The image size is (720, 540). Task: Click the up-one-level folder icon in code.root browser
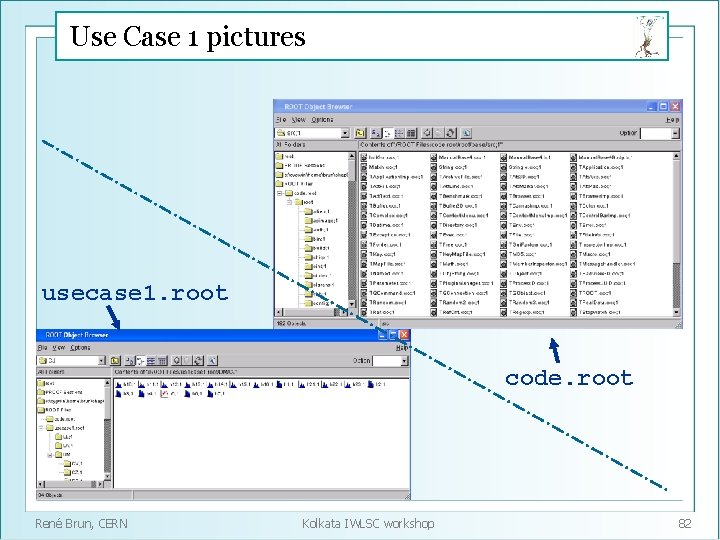[360, 133]
